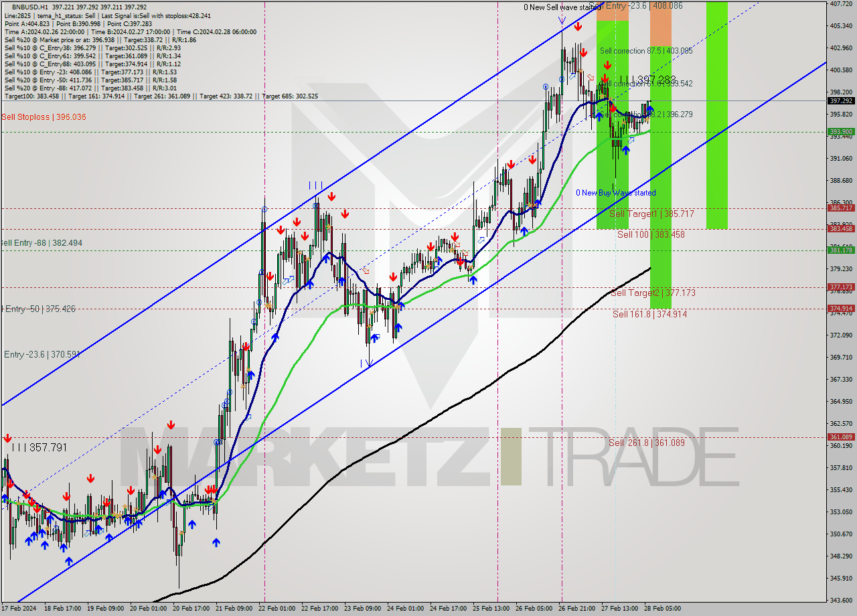Click the 405.340 price axis value

[841, 26]
